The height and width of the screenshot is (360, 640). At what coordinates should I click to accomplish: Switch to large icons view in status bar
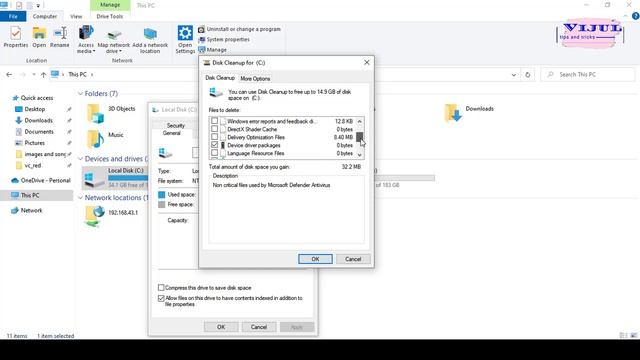(633, 336)
